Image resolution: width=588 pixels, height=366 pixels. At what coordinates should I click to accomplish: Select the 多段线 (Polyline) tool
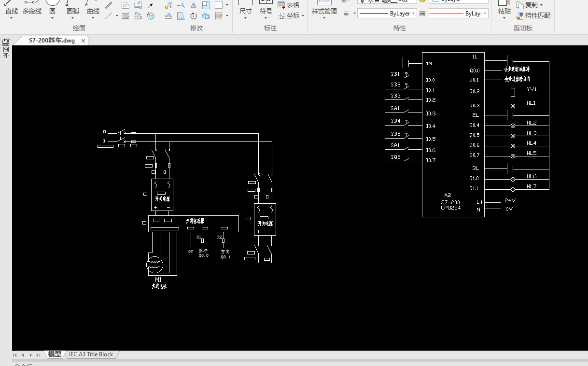pos(32,11)
